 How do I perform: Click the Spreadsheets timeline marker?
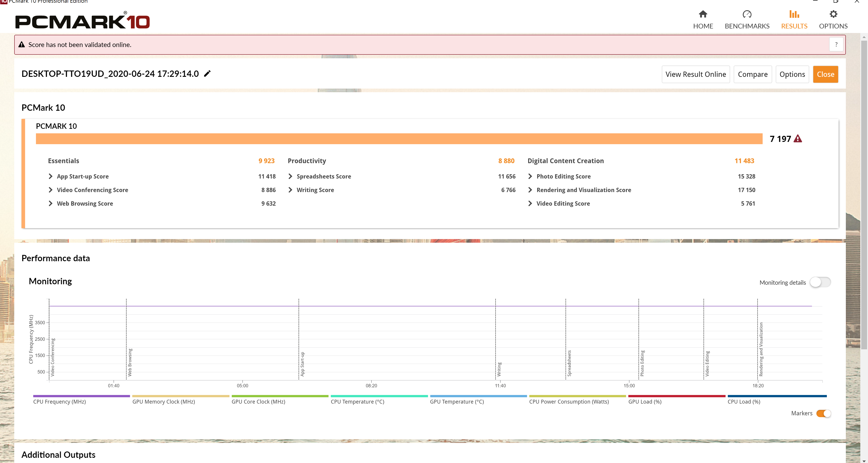click(569, 363)
